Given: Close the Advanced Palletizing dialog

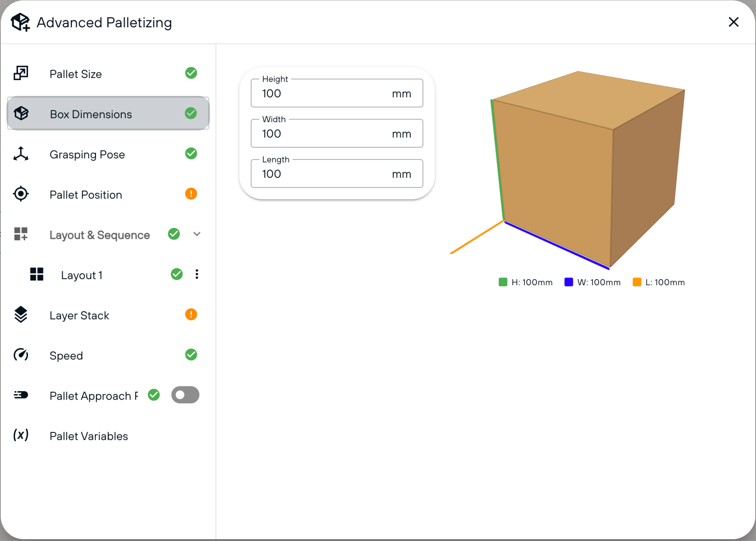Looking at the screenshot, I should pos(733,22).
